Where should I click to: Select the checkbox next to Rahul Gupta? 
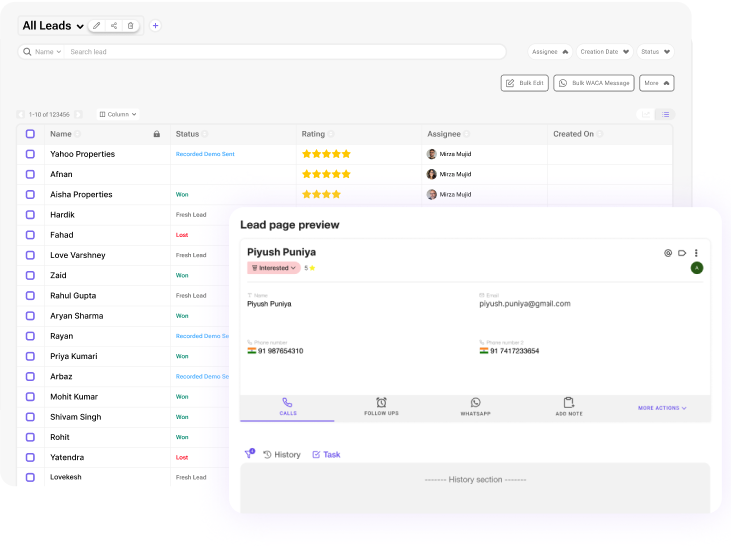tap(30, 296)
